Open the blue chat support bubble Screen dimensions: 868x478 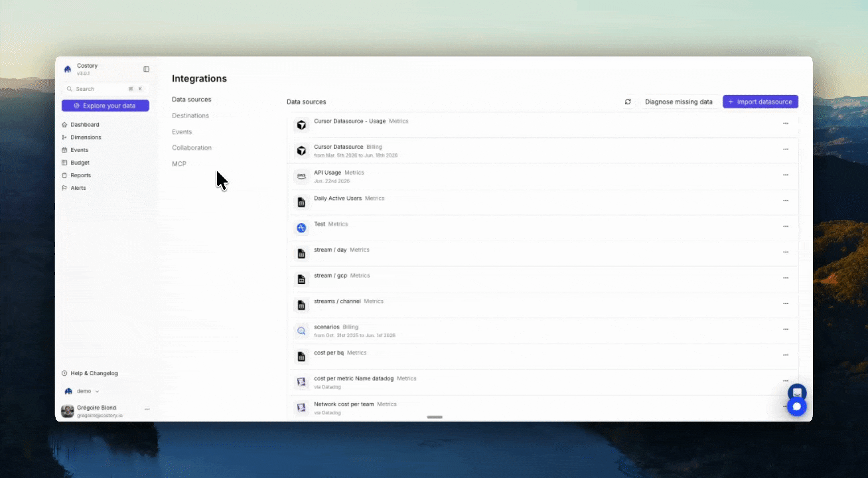pyautogui.click(x=797, y=406)
